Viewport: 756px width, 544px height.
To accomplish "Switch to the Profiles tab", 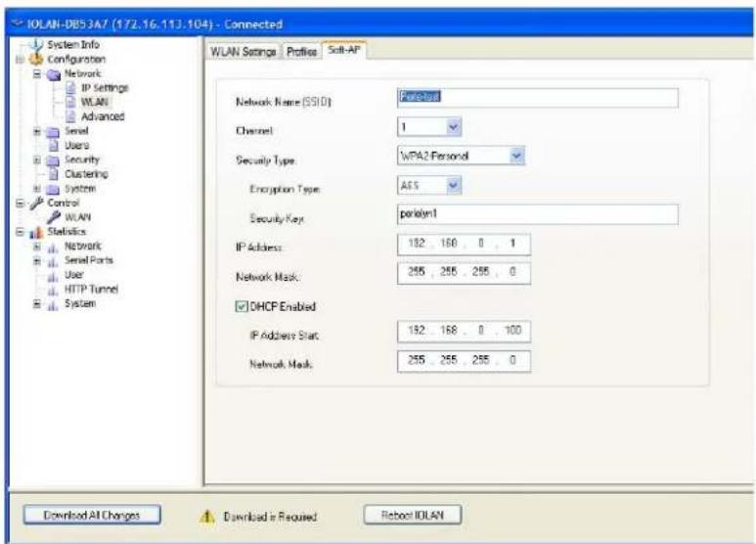I will click(x=302, y=52).
